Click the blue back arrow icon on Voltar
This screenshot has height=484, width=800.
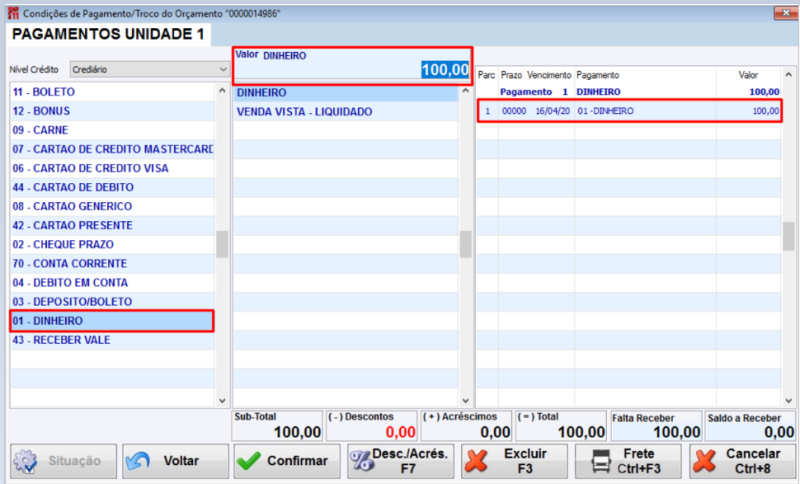coord(138,461)
